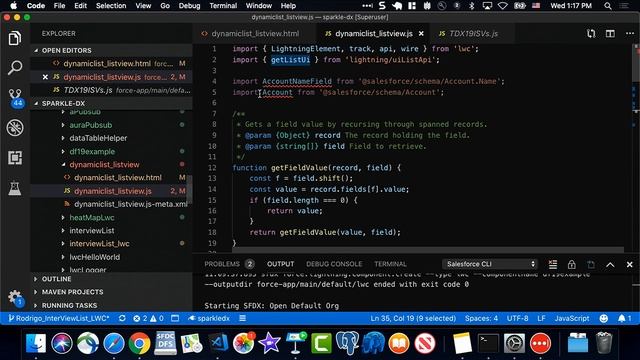640x360 pixels.
Task: Click the list icon in status bar
Action: pos(242,318)
